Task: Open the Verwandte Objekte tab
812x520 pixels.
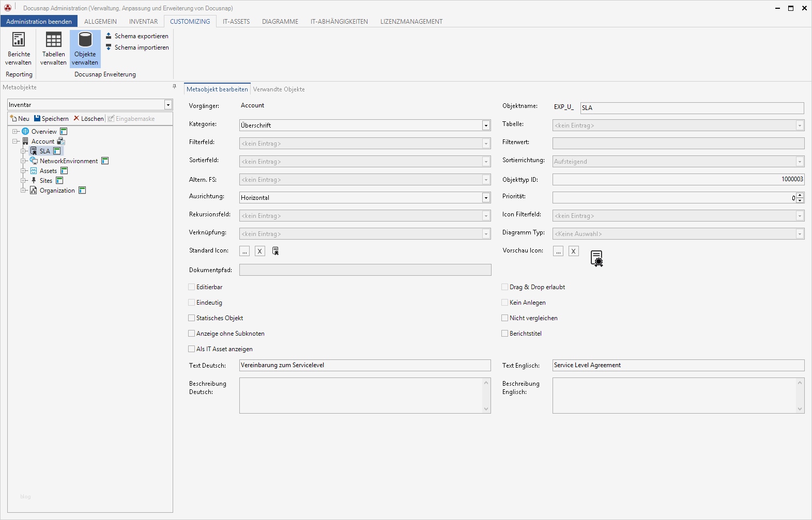Action: [279, 89]
